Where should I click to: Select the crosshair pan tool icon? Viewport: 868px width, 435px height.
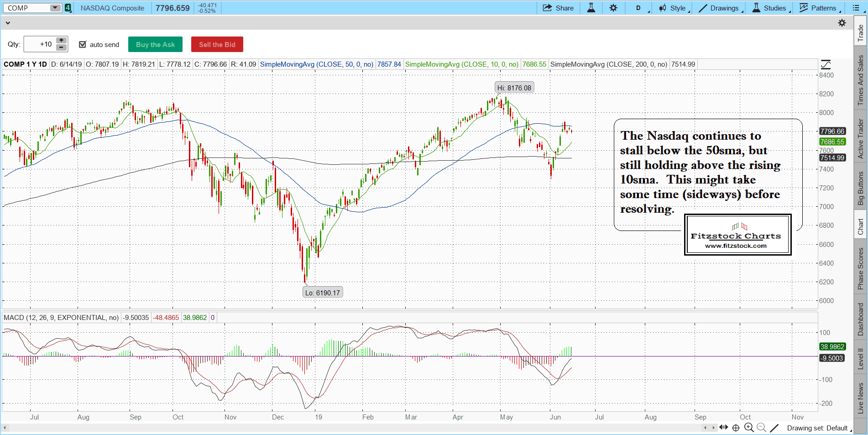(736, 428)
